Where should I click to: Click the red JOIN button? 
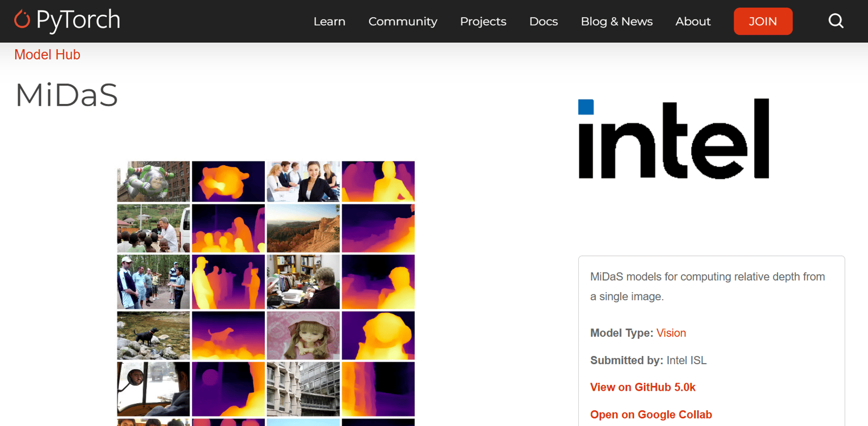(763, 21)
